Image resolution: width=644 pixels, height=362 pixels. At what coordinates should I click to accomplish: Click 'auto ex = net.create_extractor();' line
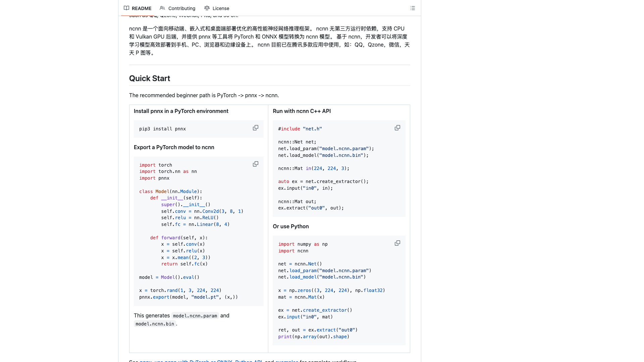pos(323,181)
